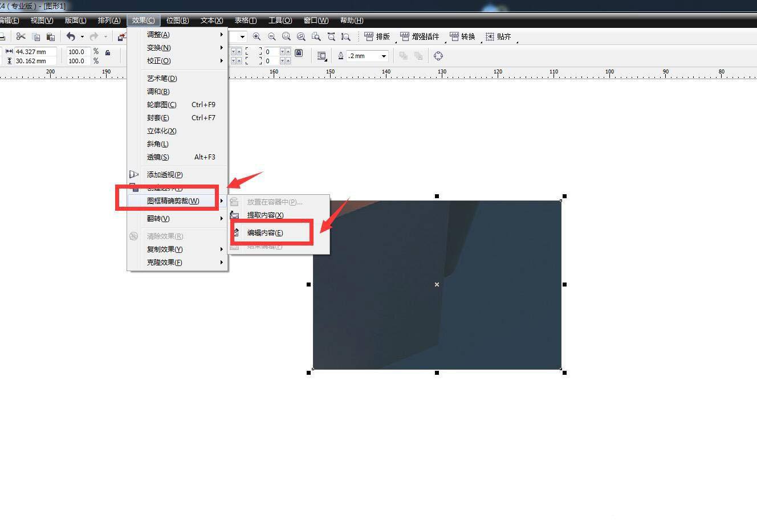Click the circular convert-to-curves icon
The image size is (757, 532).
pos(438,56)
